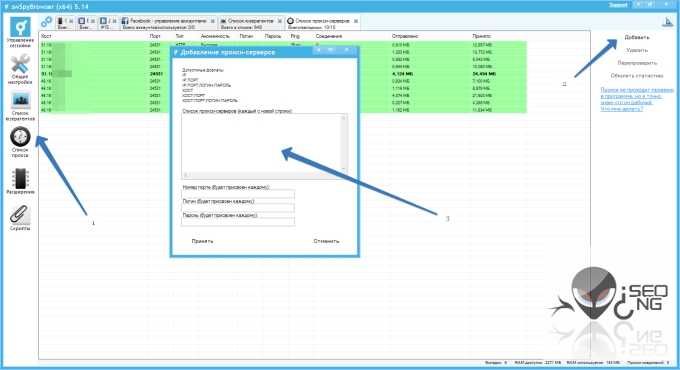Open the Список юзерагентов sidebar icon

click(20, 105)
